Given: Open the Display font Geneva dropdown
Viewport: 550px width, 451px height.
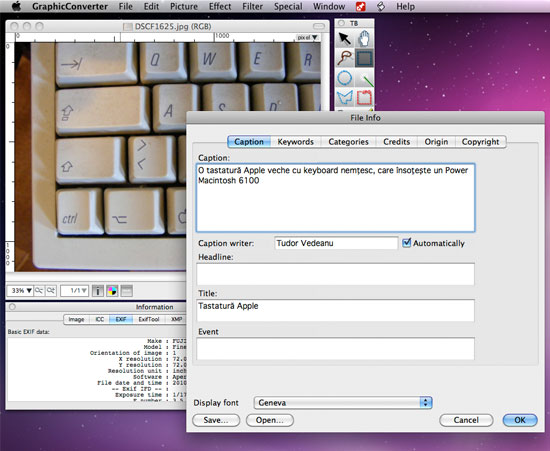Looking at the screenshot, I should point(343,403).
